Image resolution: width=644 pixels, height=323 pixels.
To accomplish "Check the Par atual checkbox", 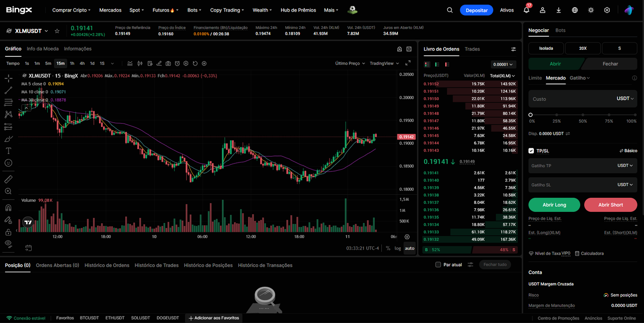I will tap(438, 265).
